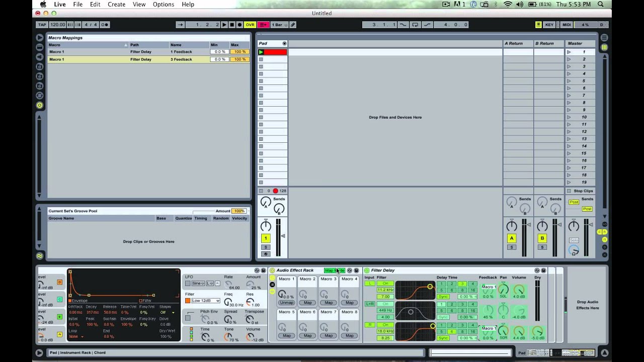
Task: Enable L+R channel filter On switch
Action: click(x=385, y=304)
